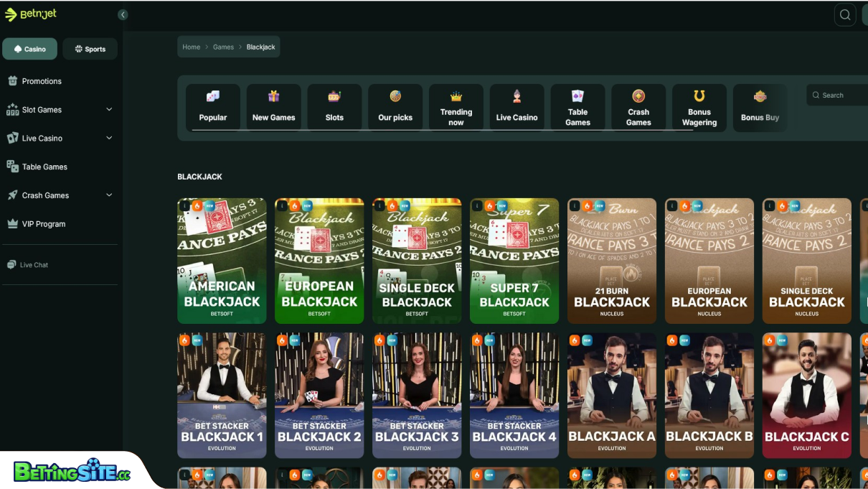Viewport: 868px width, 489px height.
Task: Open the Promotions section in sidebar
Action: coord(42,80)
